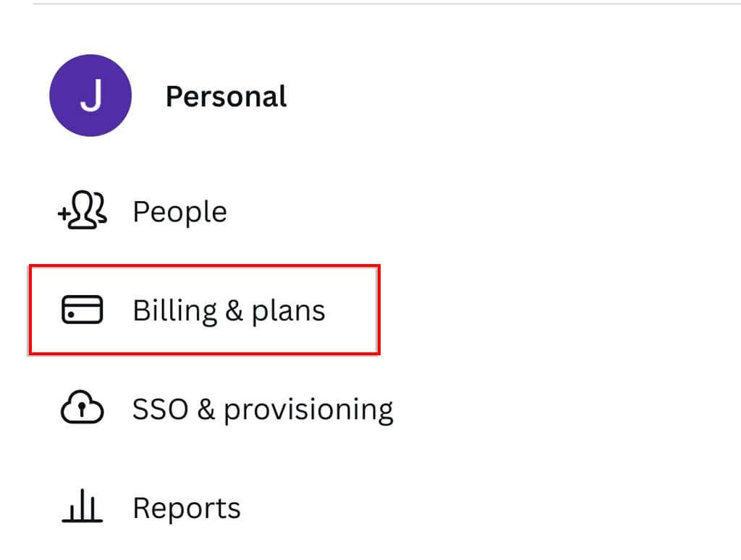Click the "People" text label
This screenshot has height=560, width=741.
(179, 212)
